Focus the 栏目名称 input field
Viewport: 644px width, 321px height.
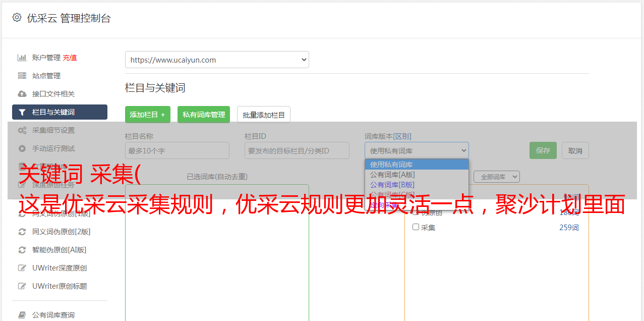(177, 150)
